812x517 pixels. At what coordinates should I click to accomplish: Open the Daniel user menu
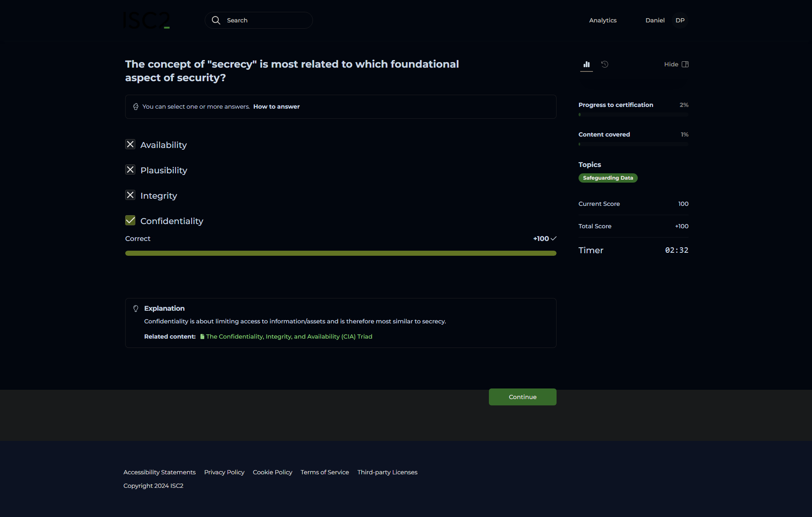655,20
